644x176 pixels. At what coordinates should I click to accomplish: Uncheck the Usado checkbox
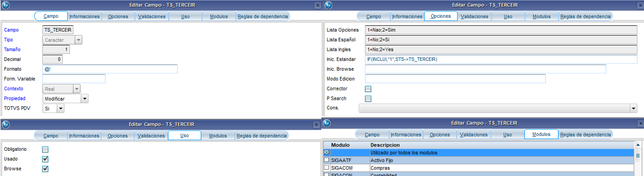click(45, 159)
